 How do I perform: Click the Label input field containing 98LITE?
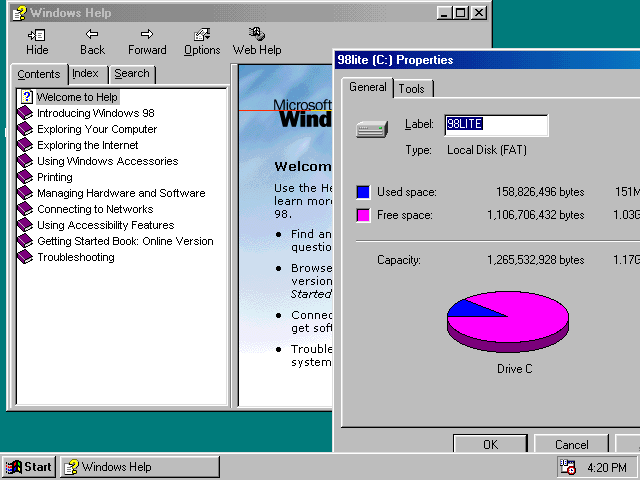[x=496, y=124]
